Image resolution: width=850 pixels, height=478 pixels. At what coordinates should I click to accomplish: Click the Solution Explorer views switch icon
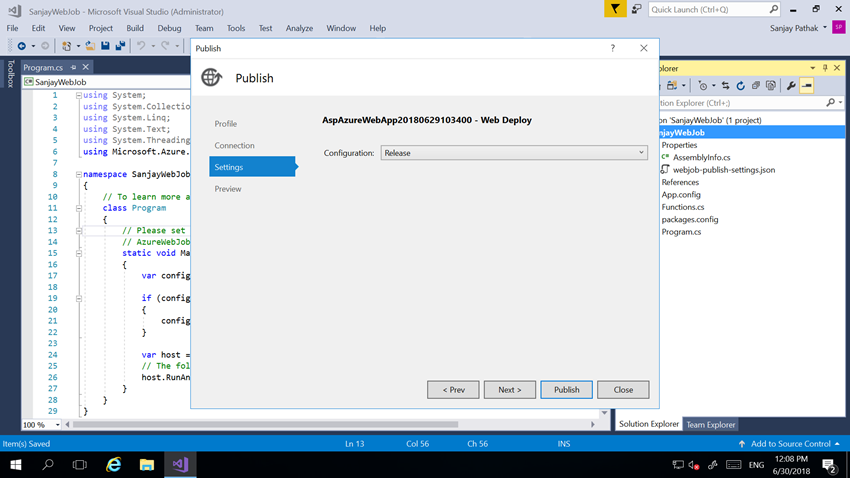(x=672, y=86)
